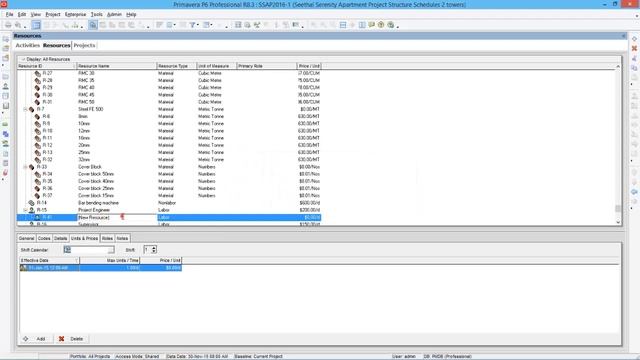Image resolution: width=640 pixels, height=360 pixels.
Task: Select the Cover block 50mm row
Action: click(169, 174)
